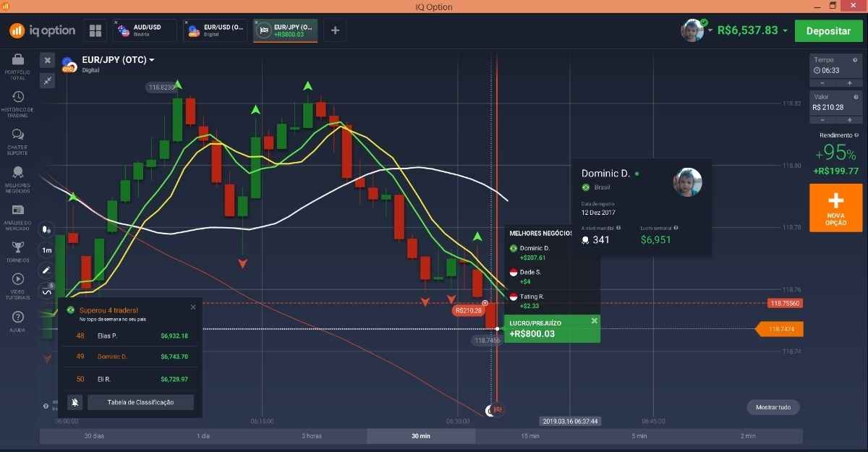Close the Lucro/Prejuízo green box
Screen dimensions: 868x452
click(x=594, y=321)
